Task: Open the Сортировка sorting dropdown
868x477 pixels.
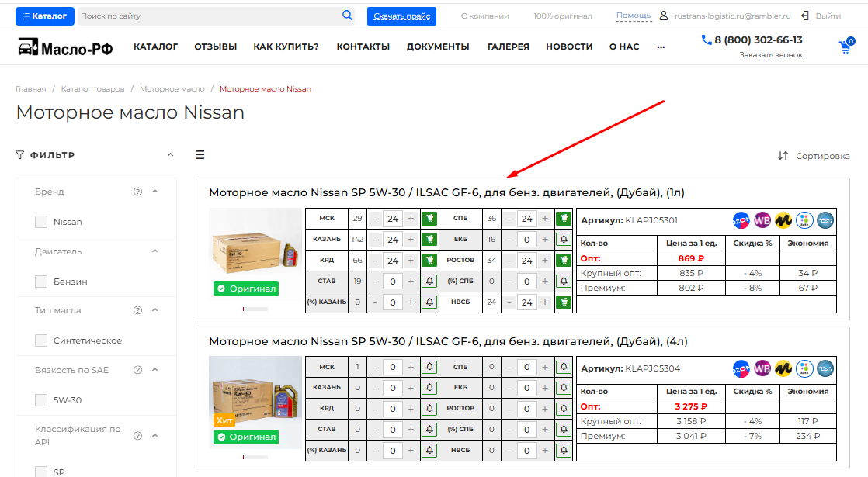Action: click(813, 156)
